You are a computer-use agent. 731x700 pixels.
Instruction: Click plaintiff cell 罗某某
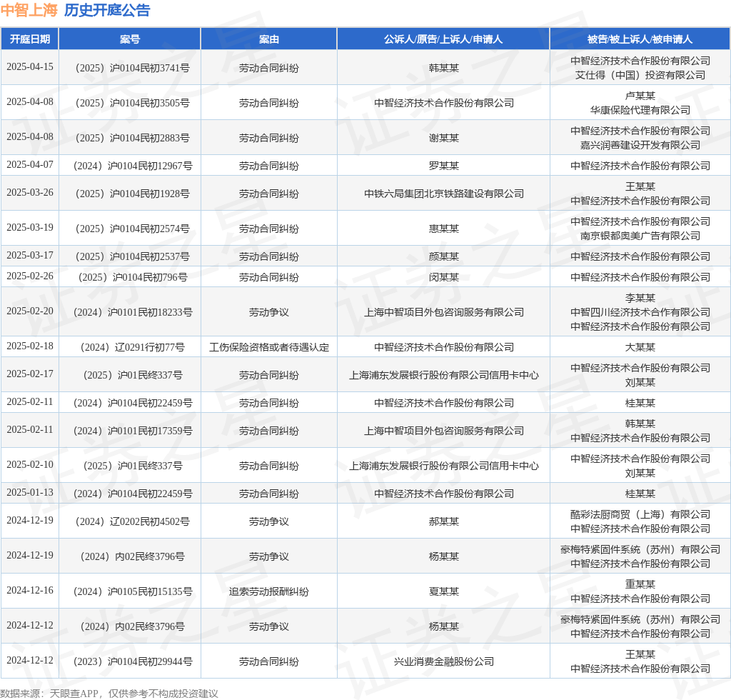(444, 166)
